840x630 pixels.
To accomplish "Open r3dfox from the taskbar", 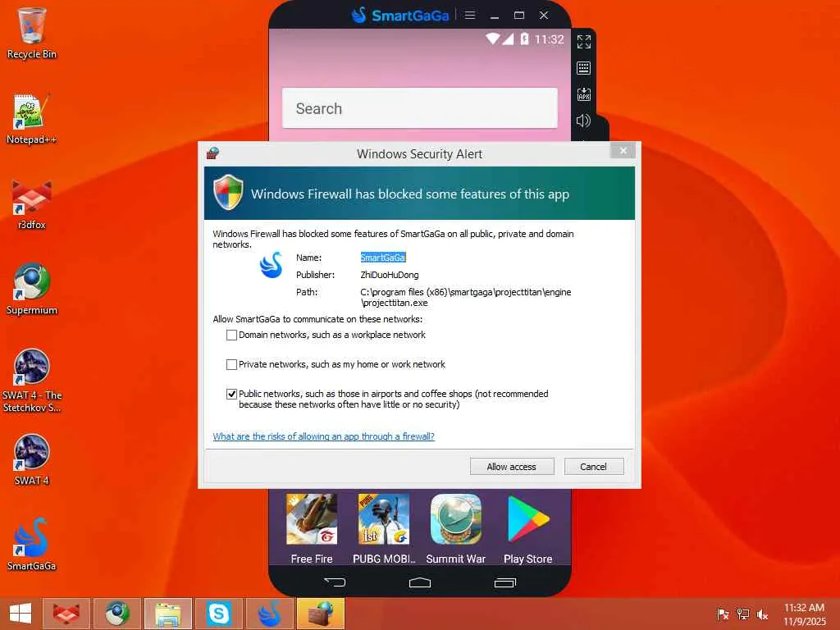I will pos(66,614).
